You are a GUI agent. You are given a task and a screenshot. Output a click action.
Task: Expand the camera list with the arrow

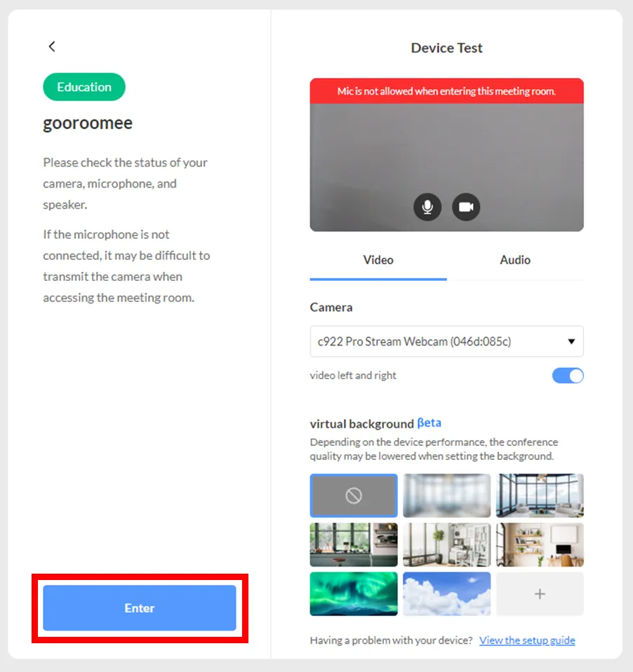(x=571, y=341)
